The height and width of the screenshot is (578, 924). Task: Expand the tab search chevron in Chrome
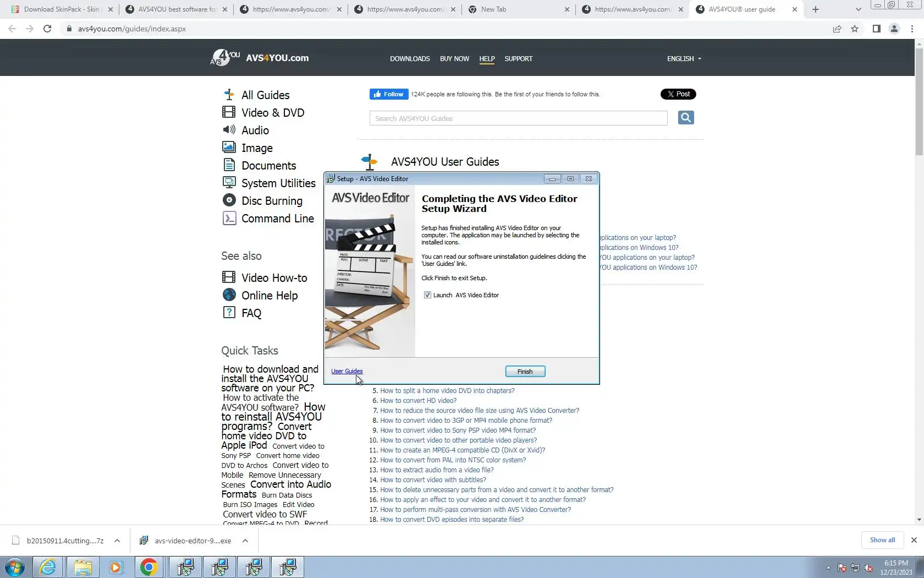pos(858,9)
